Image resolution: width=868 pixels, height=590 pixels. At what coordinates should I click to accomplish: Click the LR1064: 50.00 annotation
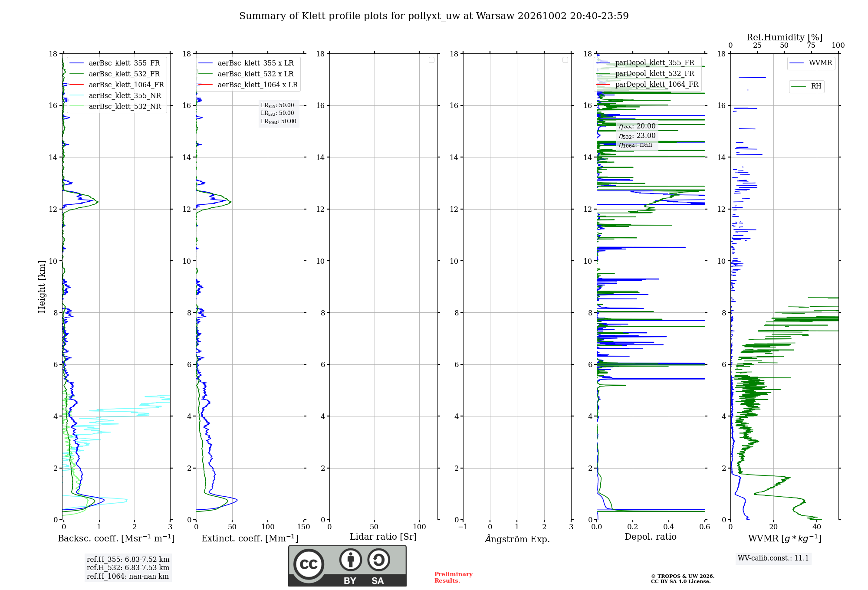(279, 121)
